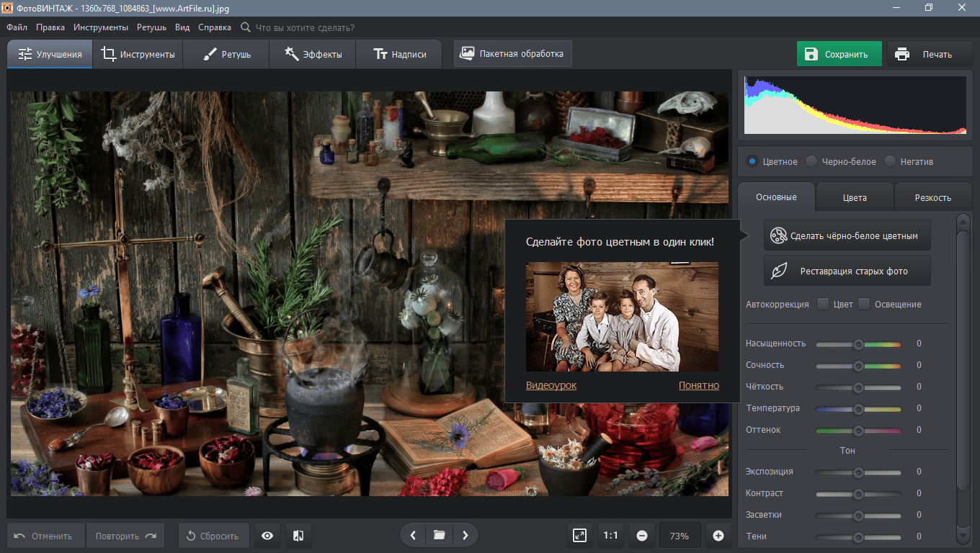Click the Тон section label
This screenshot has height=553, width=980.
(x=847, y=450)
